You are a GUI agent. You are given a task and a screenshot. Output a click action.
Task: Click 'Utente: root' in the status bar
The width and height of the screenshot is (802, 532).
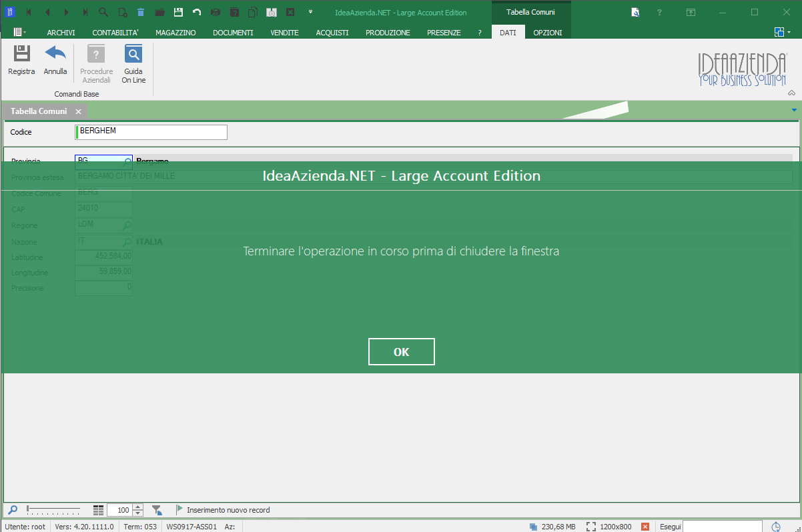[25, 527]
